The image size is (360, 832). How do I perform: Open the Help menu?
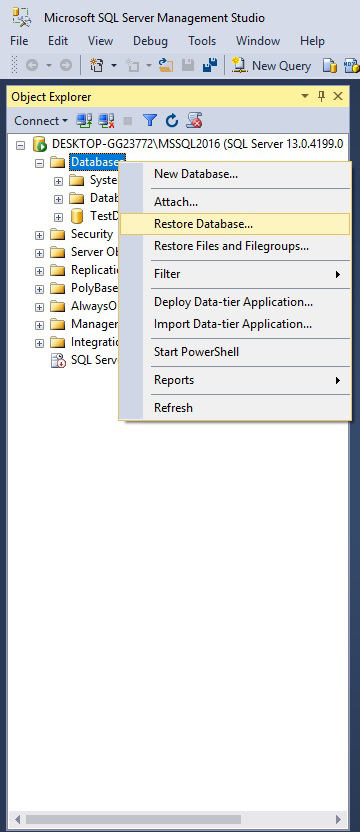(x=312, y=41)
